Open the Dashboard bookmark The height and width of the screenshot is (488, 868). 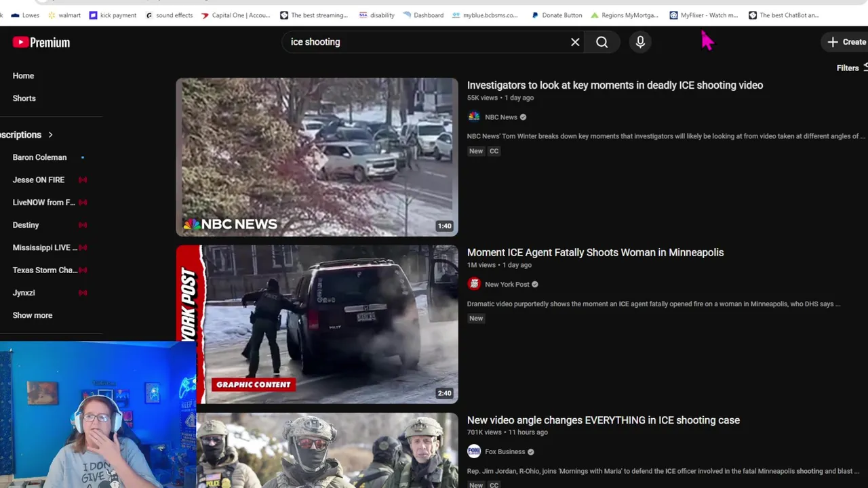(423, 15)
